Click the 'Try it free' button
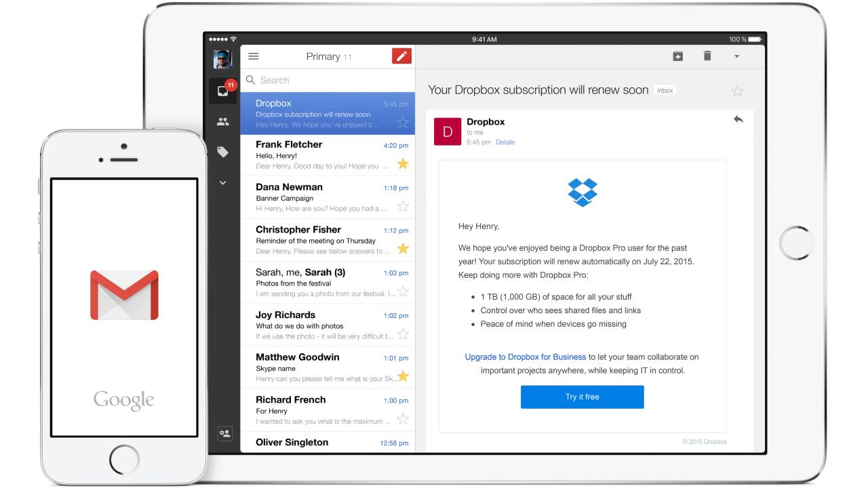Image resolution: width=868 pixels, height=488 pixels. (583, 396)
